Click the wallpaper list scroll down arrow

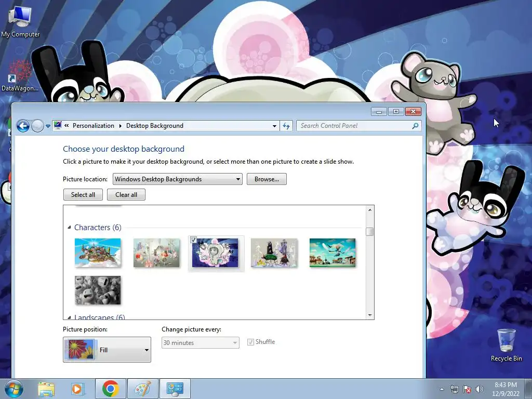[370, 315]
